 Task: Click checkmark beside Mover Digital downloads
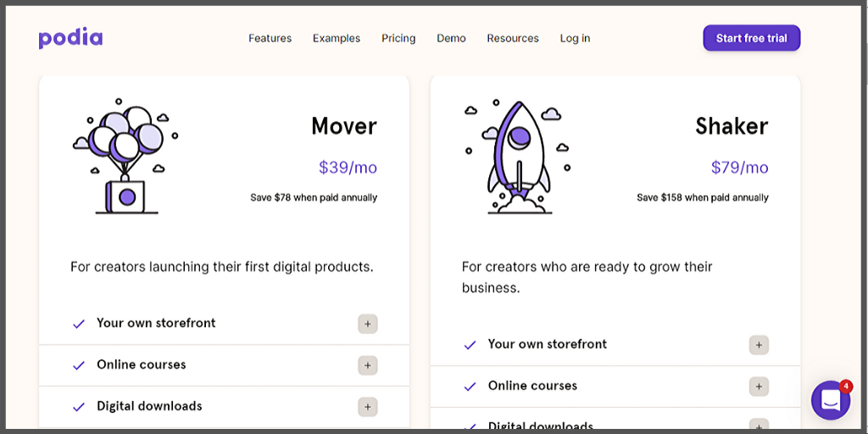point(79,407)
